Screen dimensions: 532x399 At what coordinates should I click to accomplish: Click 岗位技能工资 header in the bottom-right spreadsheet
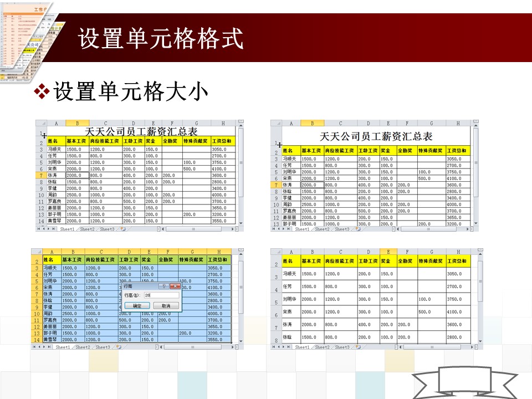click(x=340, y=261)
